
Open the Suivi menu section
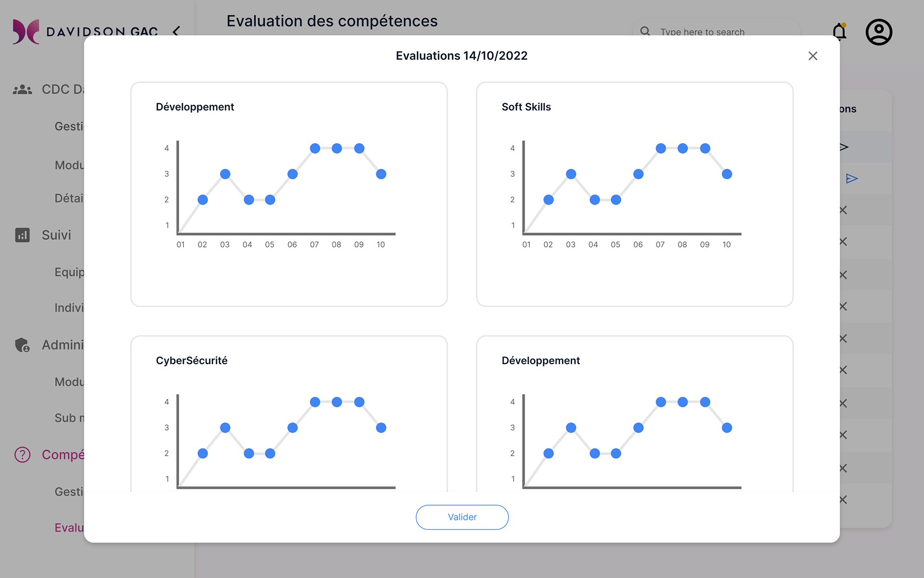click(x=56, y=235)
